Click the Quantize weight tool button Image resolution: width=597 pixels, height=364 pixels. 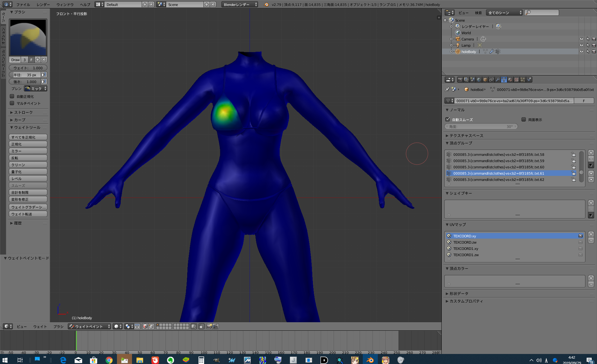click(x=28, y=172)
